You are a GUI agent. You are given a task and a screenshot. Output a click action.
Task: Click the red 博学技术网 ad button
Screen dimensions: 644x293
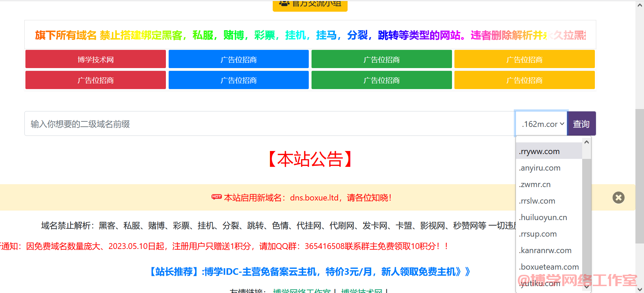pos(95,59)
